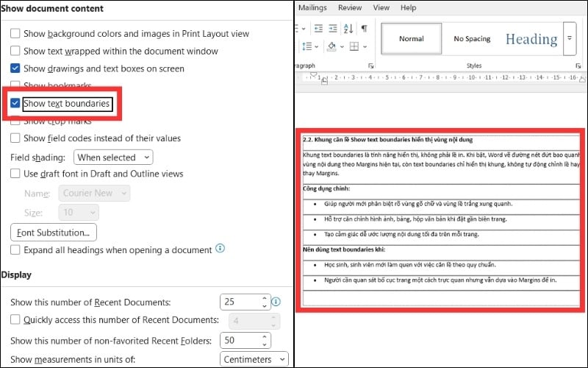Click the heading '2.2. Khung căn lề Show text boundaries'

click(x=388, y=140)
